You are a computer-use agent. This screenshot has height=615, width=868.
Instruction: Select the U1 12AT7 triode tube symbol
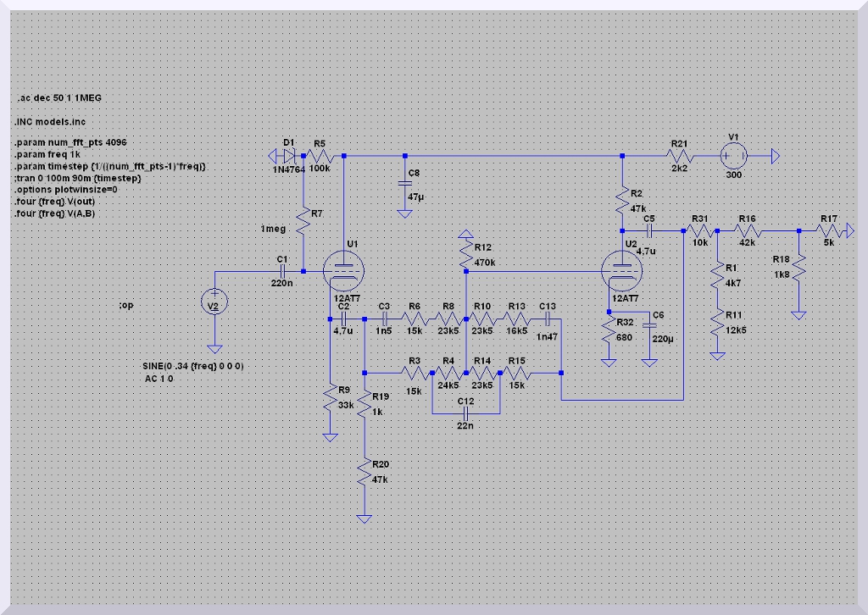coord(343,271)
